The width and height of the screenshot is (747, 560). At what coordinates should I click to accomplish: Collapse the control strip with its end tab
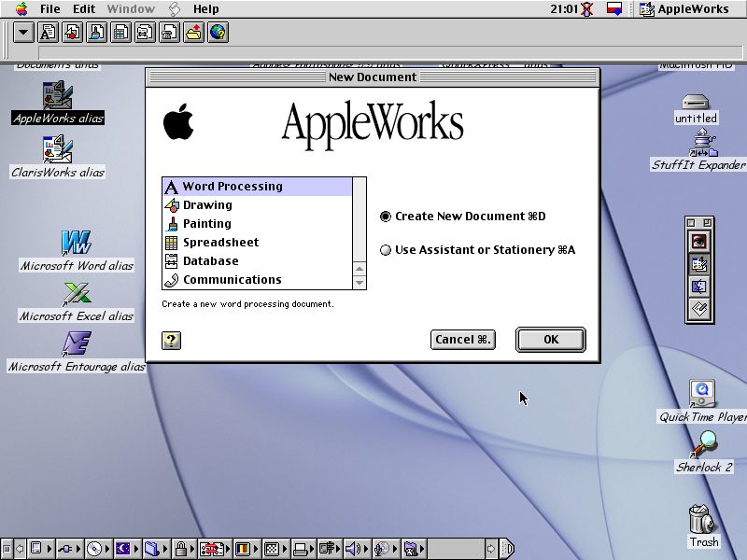(x=507, y=549)
